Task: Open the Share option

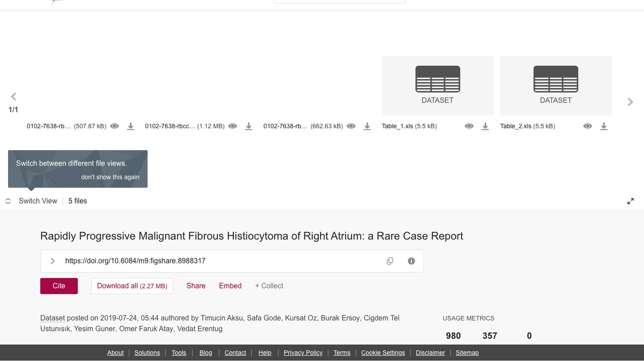Action: (x=196, y=286)
